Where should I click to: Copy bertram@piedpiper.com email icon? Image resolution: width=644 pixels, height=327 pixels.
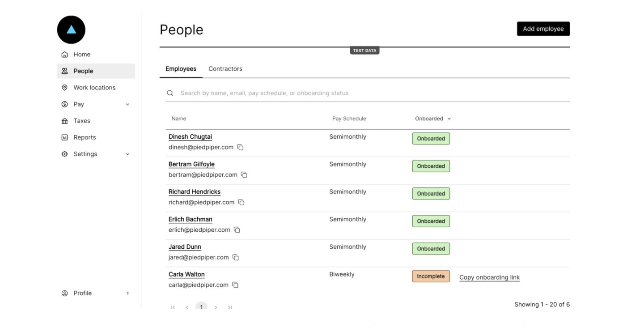click(244, 175)
